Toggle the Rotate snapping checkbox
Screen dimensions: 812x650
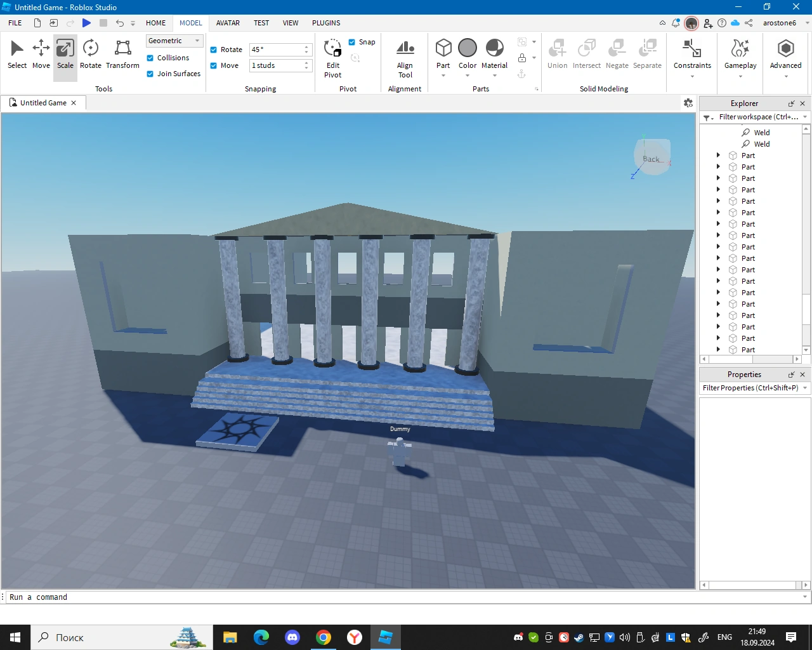[x=214, y=50]
